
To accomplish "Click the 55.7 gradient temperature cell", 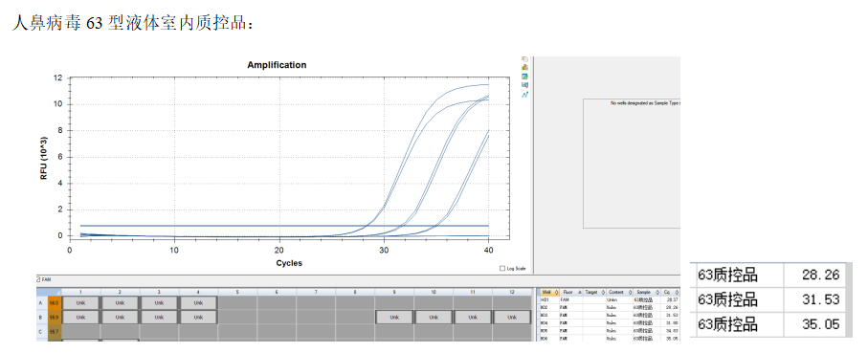I will click(55, 331).
